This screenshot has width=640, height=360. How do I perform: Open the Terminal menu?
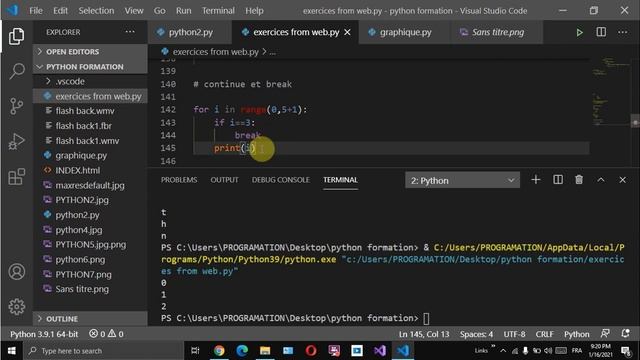(218, 11)
